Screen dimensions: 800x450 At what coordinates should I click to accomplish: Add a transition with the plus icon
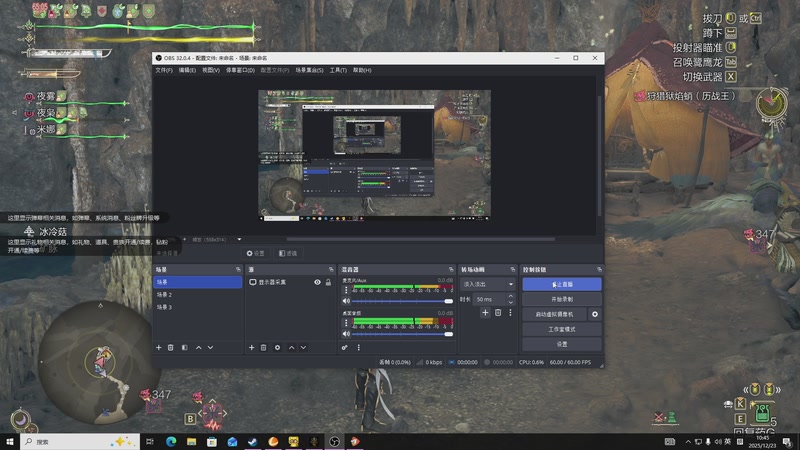coord(485,313)
